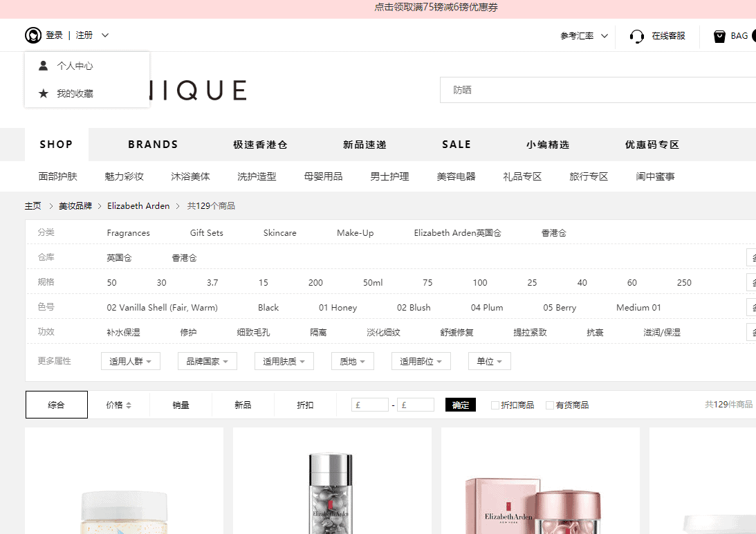Click the maximum price field
The width and height of the screenshot is (756, 534).
click(x=416, y=405)
